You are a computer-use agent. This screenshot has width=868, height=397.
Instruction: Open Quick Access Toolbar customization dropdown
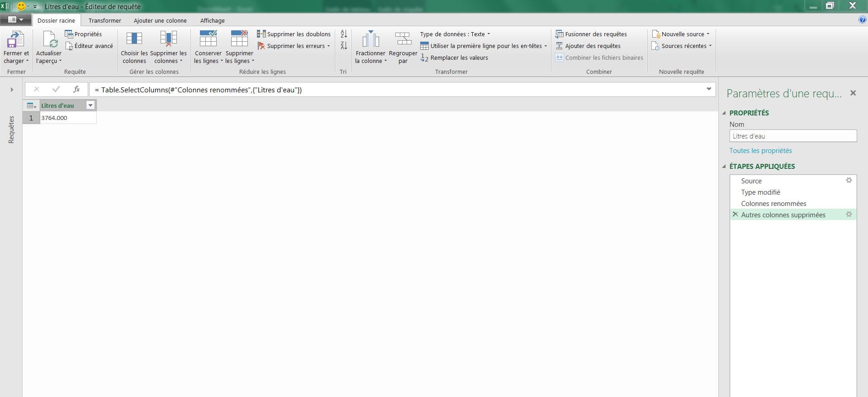35,7
